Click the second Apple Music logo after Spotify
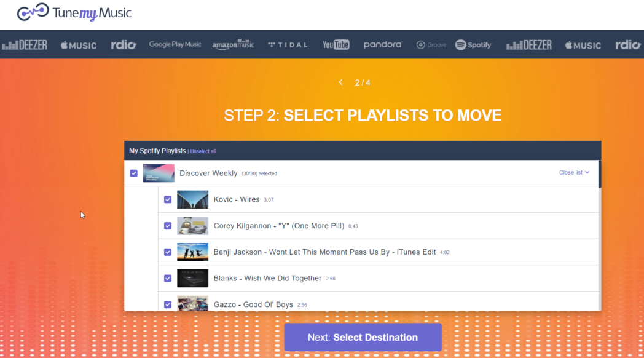 [583, 45]
